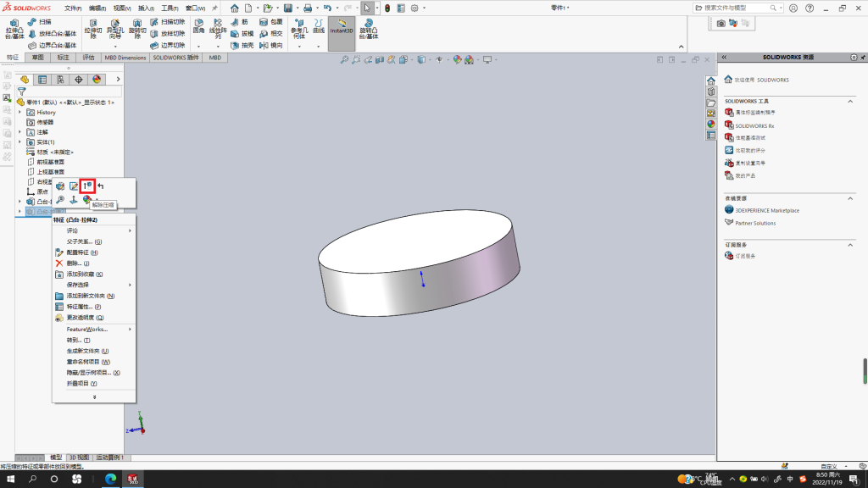Open Reference Geometry (参考几何体)
The height and width of the screenshot is (488, 868).
pyautogui.click(x=299, y=30)
